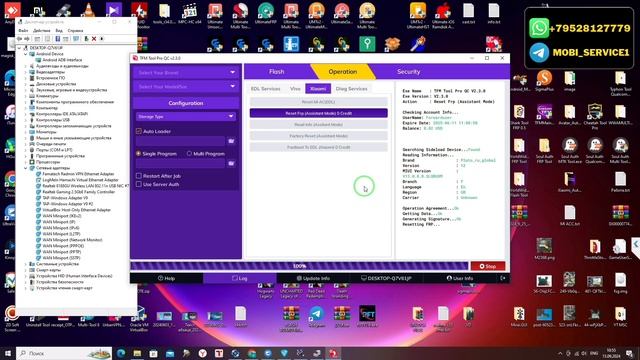Image resolution: width=640 pixels, height=360 pixels.
Task: Open the Select Your Brand dropdown
Action: [186, 73]
